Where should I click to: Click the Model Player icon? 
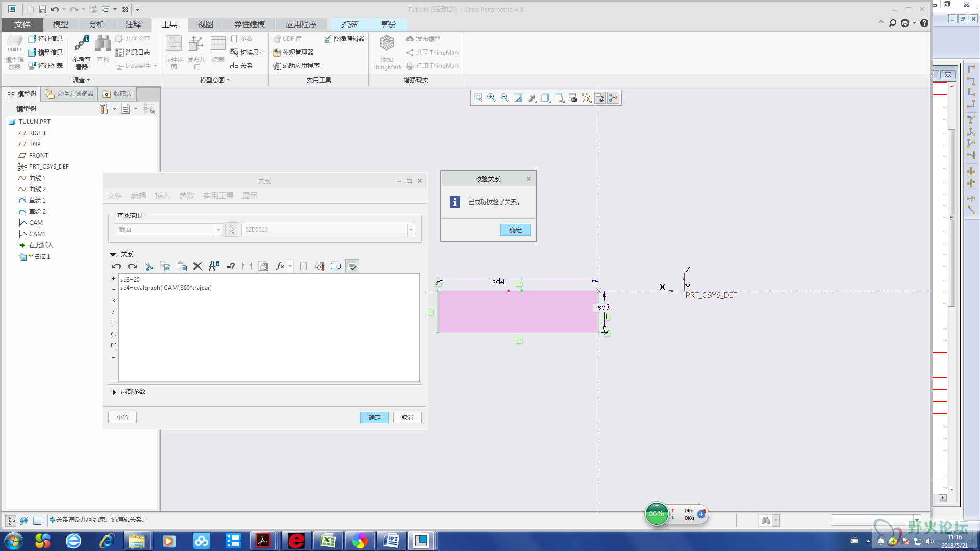[14, 52]
